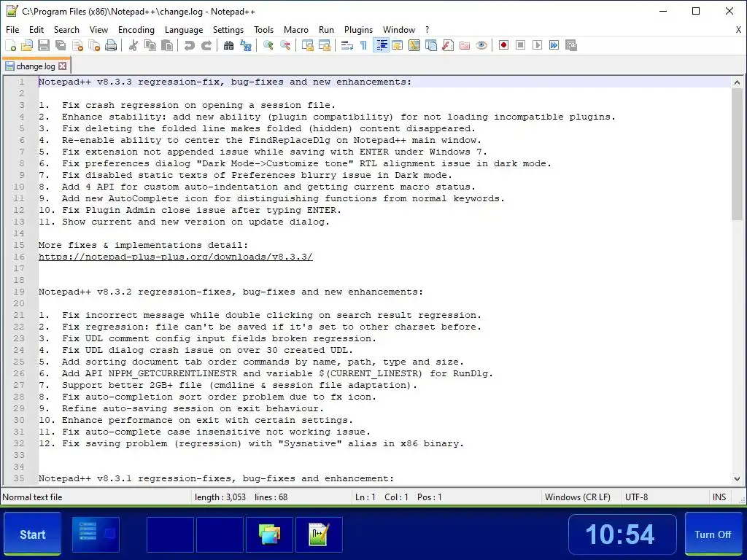Open the View menu

click(98, 29)
